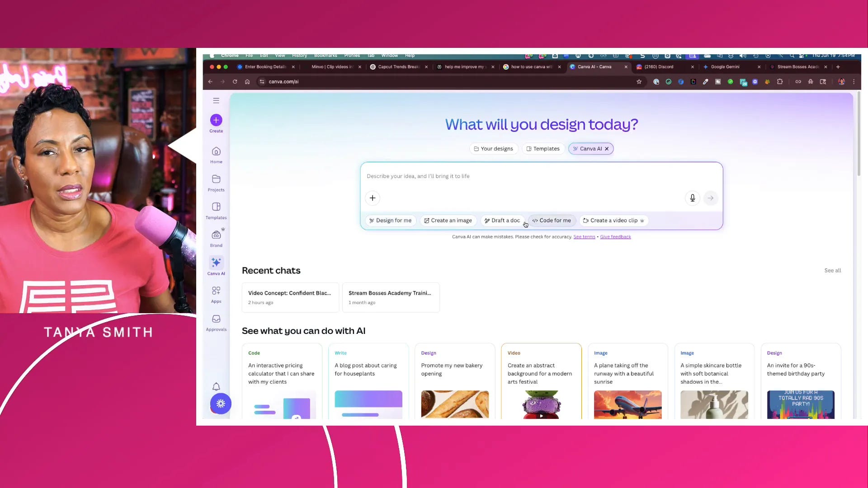This screenshot has height=488, width=868.
Task: Choose Draft a doc option
Action: pyautogui.click(x=502, y=221)
